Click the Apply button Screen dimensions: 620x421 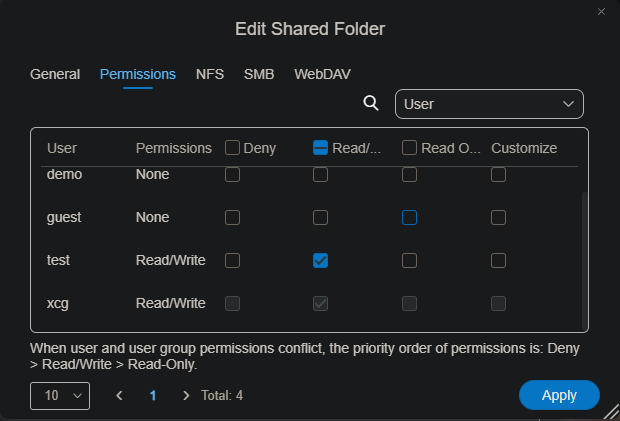pos(559,395)
